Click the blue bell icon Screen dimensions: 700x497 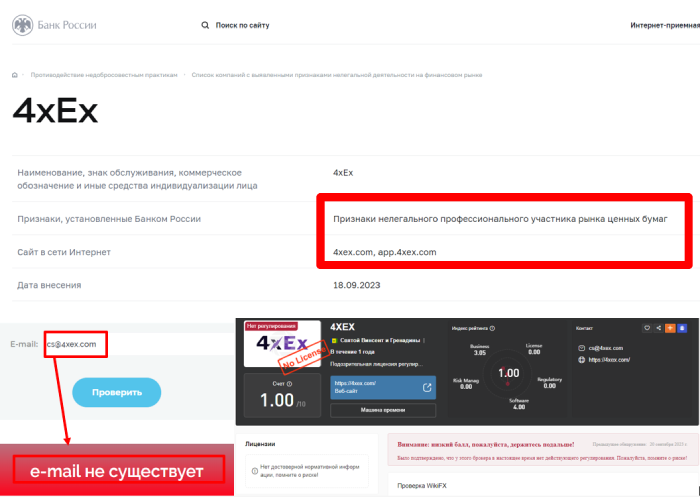coord(682,328)
